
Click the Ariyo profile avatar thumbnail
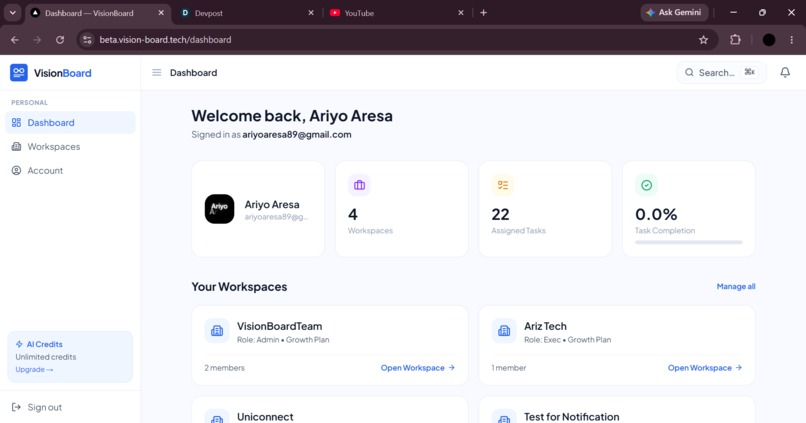click(219, 209)
